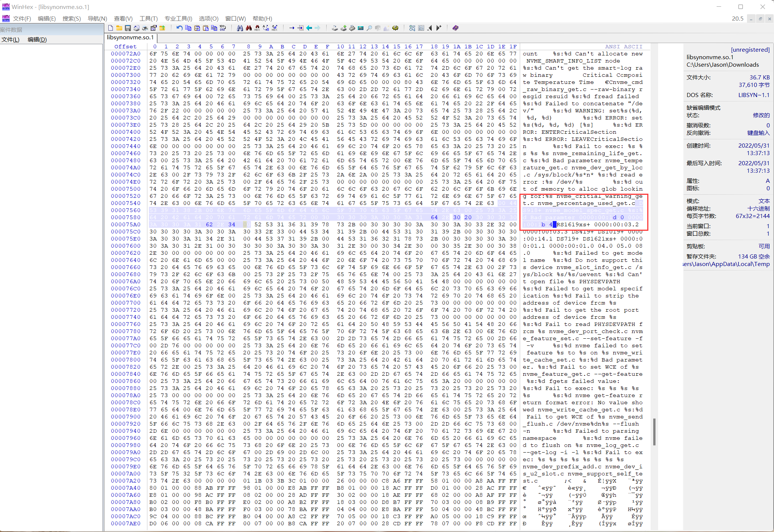Click the vertical scrollbar thumb of the hex view
Screen dimensions: 774x532
654,432
